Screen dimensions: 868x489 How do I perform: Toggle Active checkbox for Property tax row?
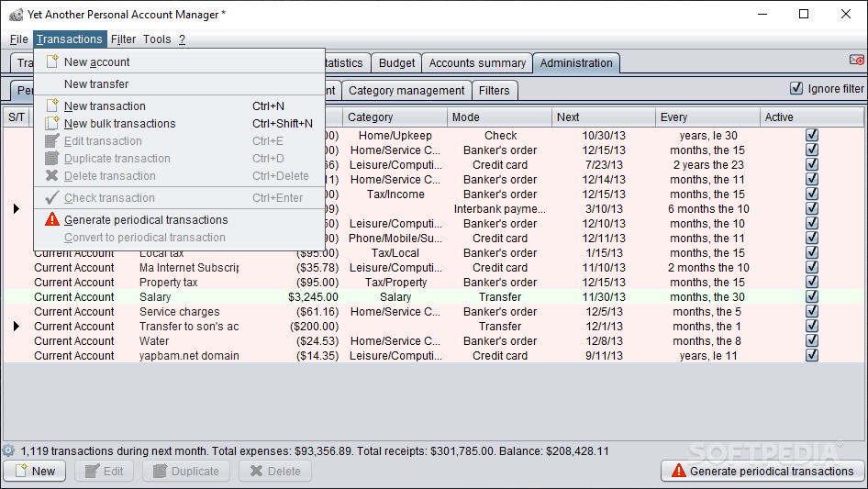click(x=811, y=282)
